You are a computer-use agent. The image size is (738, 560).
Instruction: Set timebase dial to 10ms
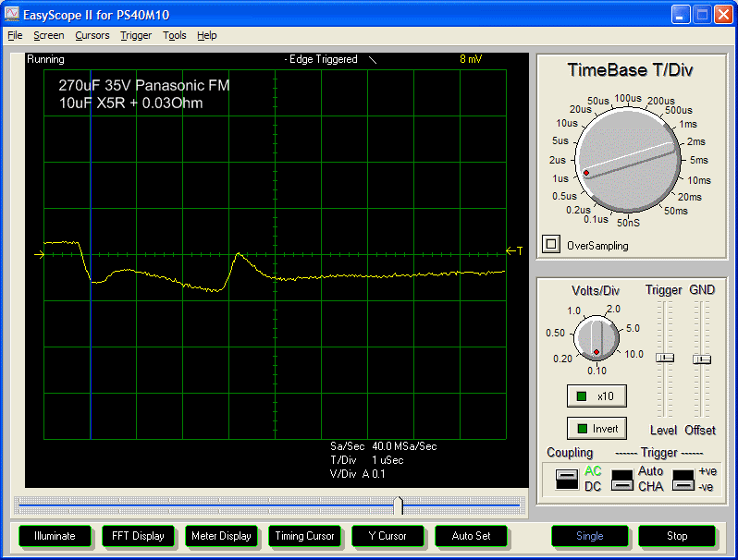point(699,180)
